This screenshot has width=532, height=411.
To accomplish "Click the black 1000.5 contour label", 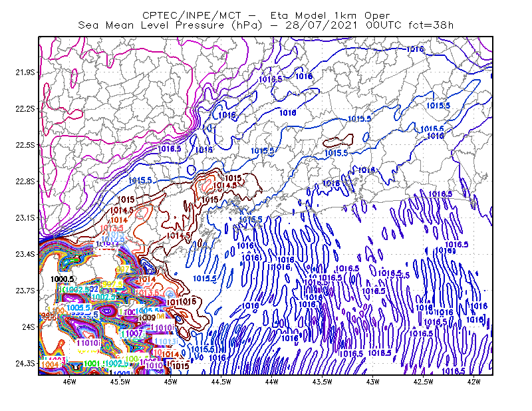I will [62, 279].
